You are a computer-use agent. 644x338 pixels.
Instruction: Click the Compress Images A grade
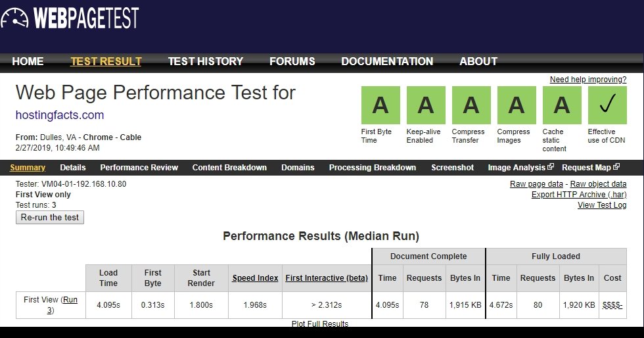point(517,105)
